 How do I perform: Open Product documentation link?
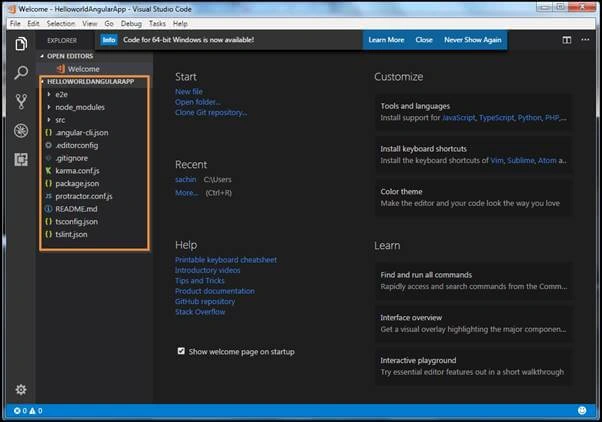coord(215,291)
